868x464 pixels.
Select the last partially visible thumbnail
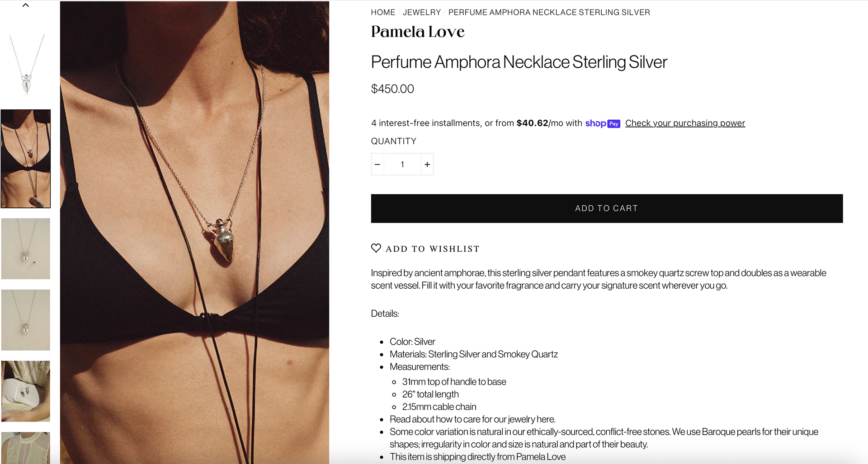pos(26,448)
